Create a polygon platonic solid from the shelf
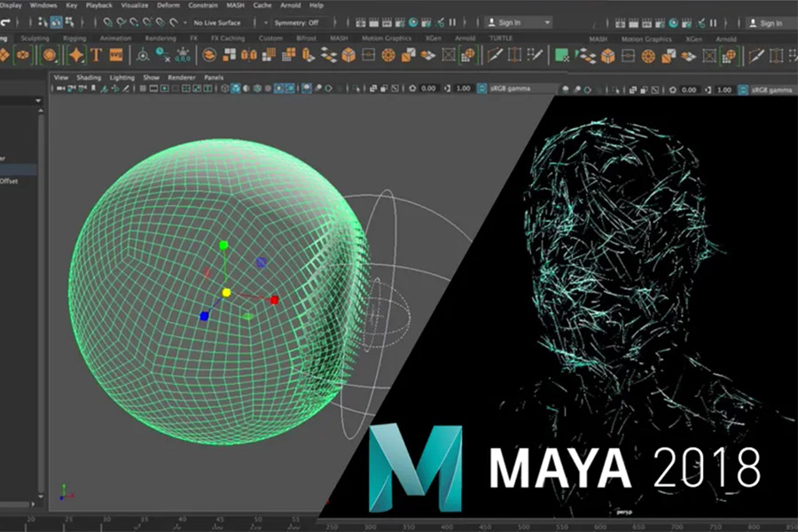 (50, 55)
